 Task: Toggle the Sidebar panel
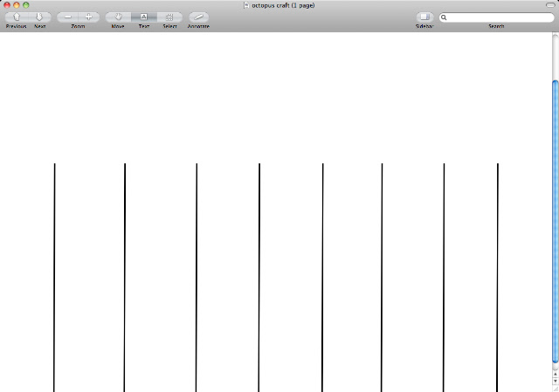tap(424, 17)
